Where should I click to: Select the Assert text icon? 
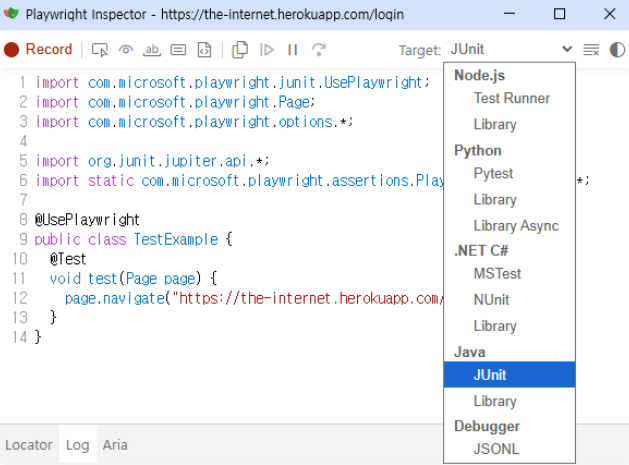(x=152, y=50)
